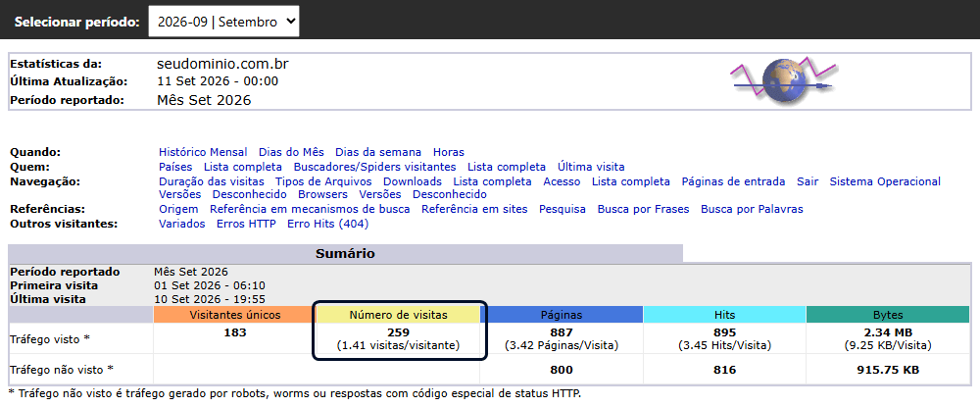This screenshot has height=407, width=980.
Task: Click the Tráfego visto * row label
Action: 51,339
